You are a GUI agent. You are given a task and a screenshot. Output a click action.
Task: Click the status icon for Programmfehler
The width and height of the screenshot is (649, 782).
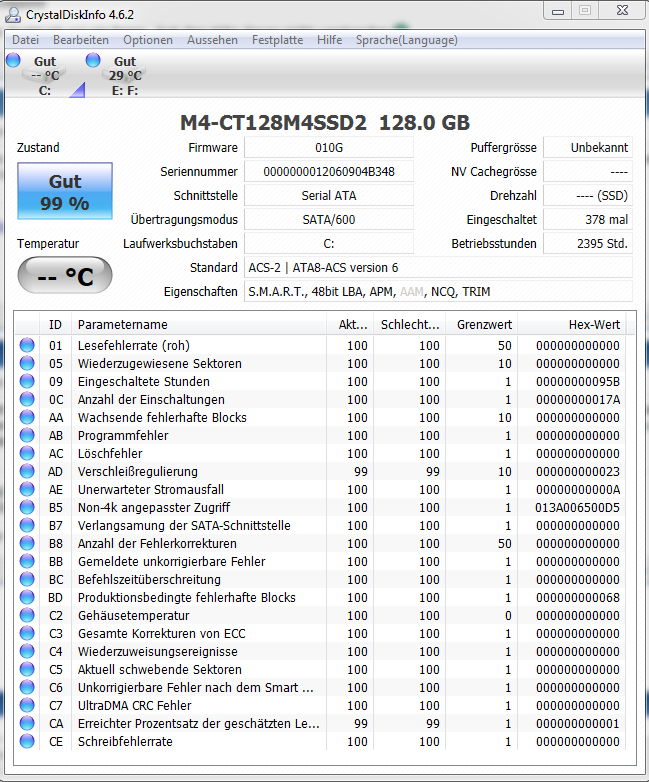[27, 435]
